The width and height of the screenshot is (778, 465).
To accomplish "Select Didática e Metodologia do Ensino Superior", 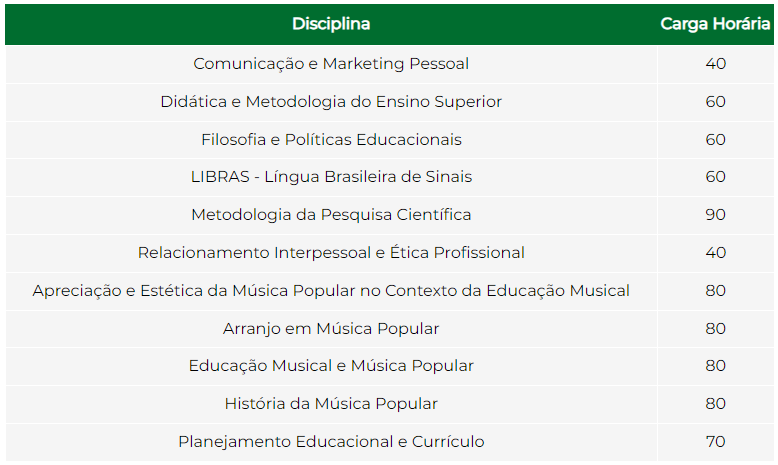I will 331,102.
